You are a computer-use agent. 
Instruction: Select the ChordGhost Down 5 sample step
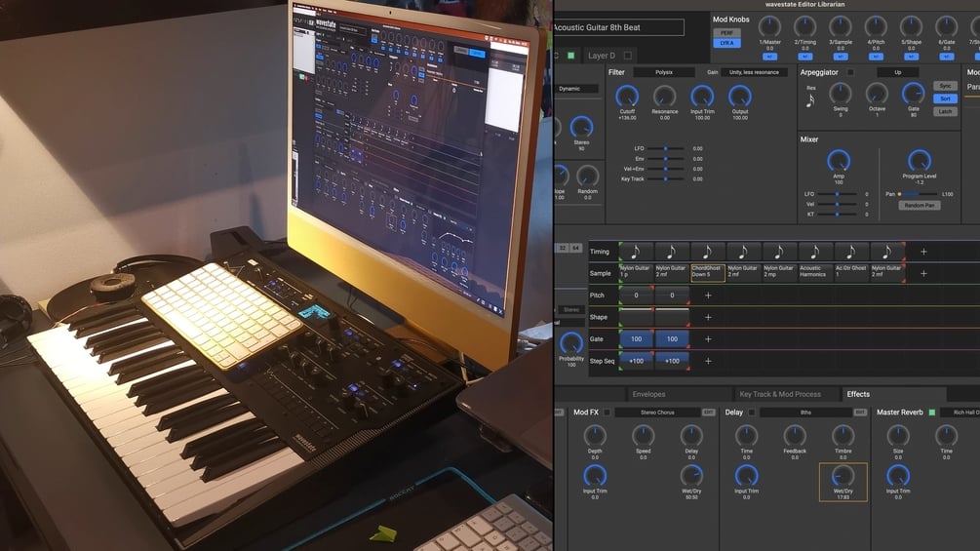708,273
